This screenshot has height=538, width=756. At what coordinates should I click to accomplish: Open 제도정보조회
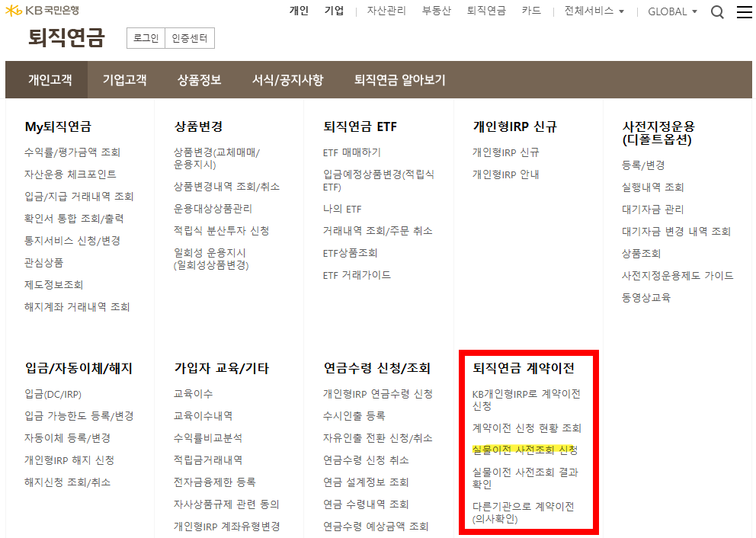coord(53,285)
